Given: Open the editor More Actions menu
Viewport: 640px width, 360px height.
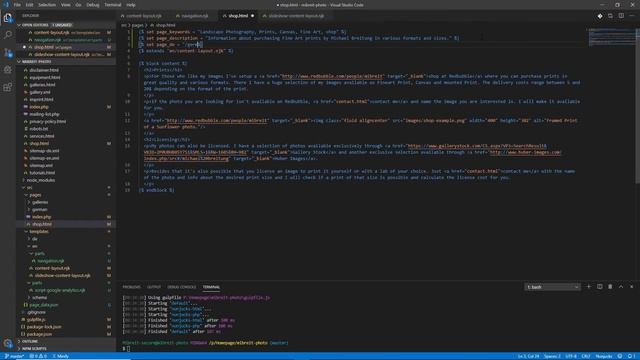Looking at the screenshot, I should coord(631,16).
